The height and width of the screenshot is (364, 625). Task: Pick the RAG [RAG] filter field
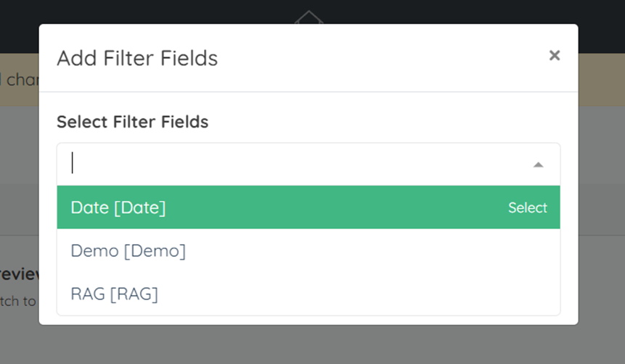click(309, 294)
